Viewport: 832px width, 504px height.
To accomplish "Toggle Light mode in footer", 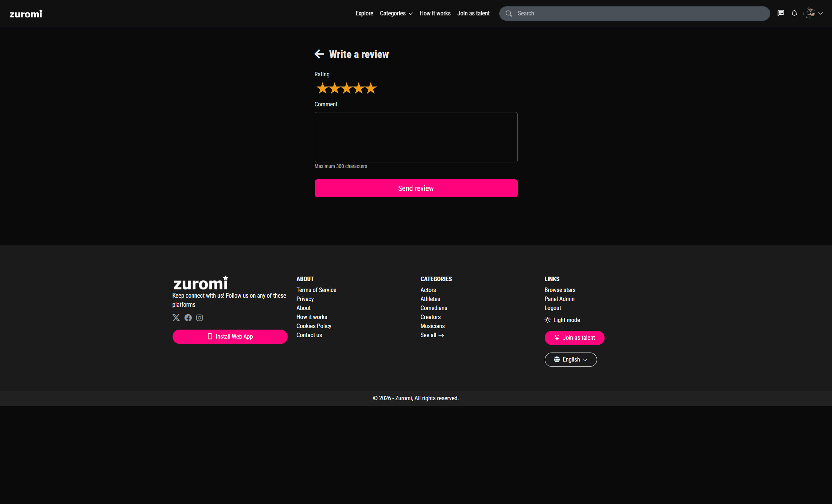I will click(x=562, y=320).
